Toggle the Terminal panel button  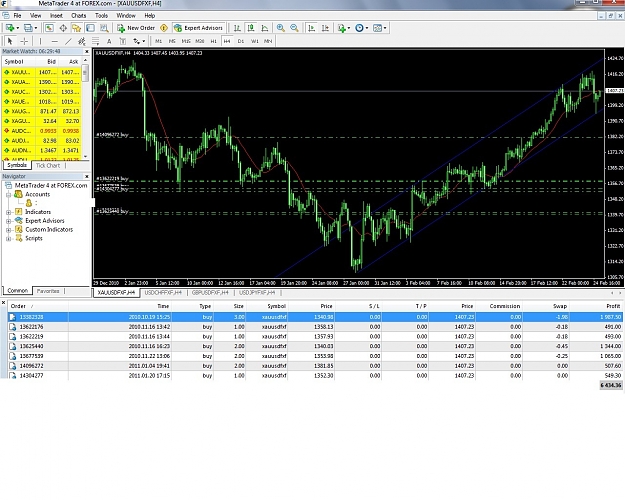90,28
